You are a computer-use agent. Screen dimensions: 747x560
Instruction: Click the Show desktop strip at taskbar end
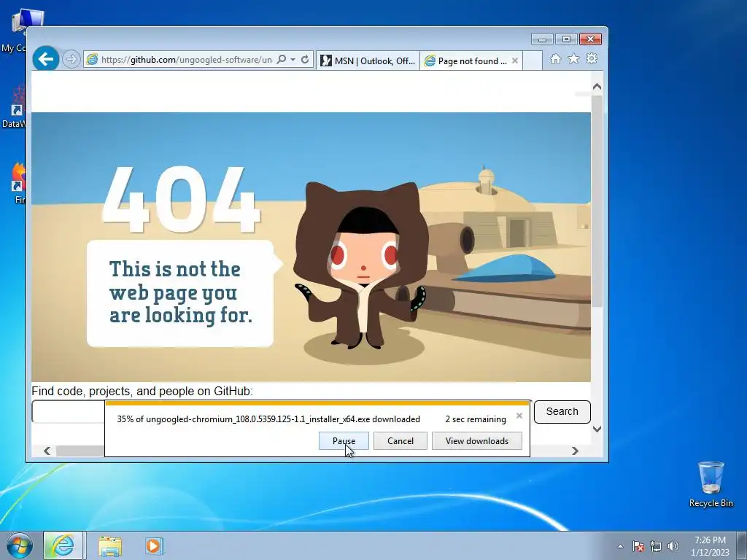(742, 546)
